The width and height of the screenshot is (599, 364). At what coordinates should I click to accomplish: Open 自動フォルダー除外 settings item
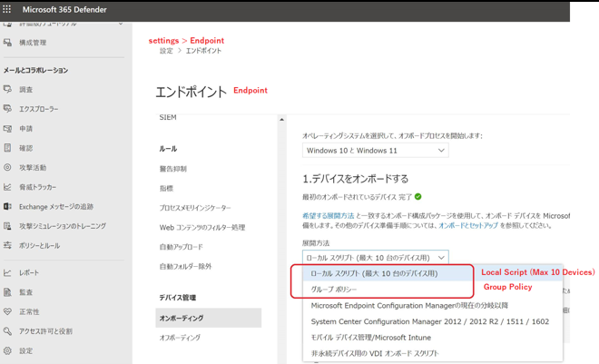point(185,266)
